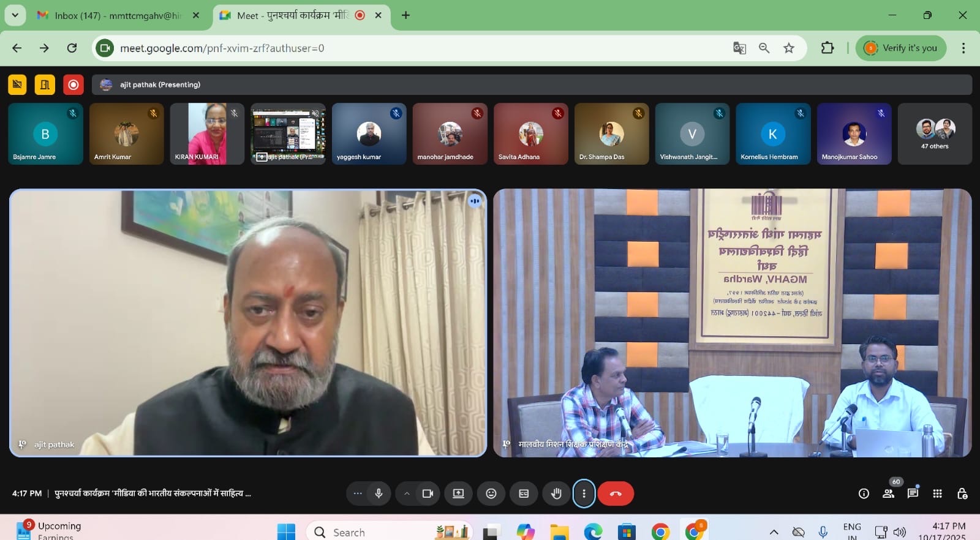The image size is (980, 540).
Task: Open audio settings three-dot menu beside microphone
Action: [x=358, y=493]
